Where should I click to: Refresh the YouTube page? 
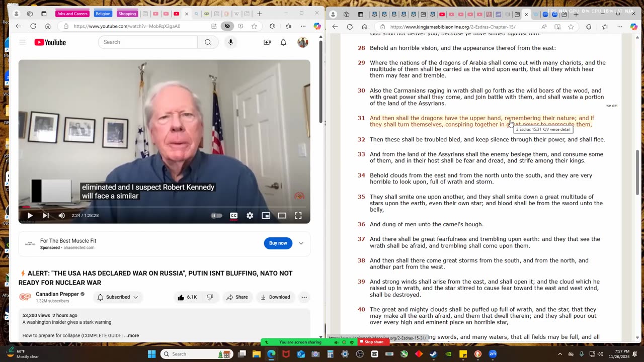pyautogui.click(x=33, y=26)
